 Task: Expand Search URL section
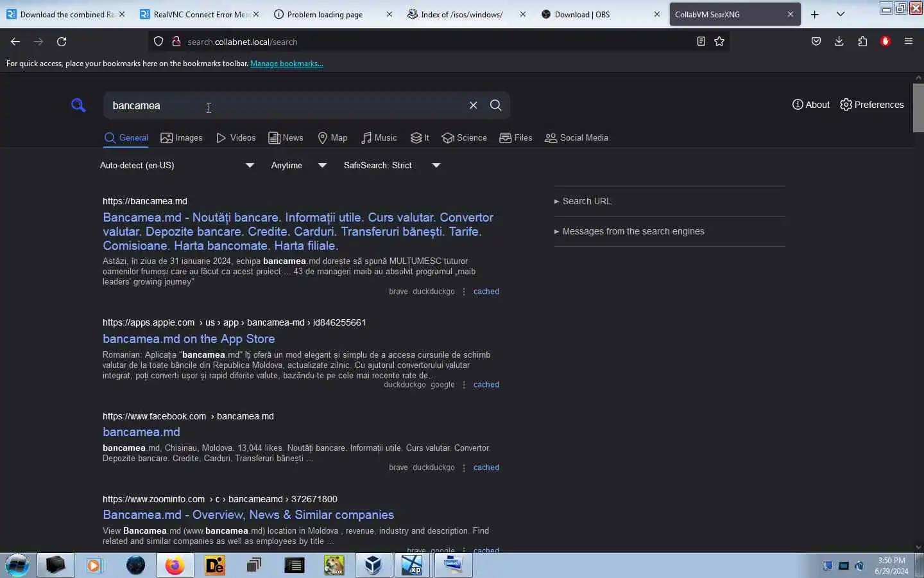coord(583,201)
